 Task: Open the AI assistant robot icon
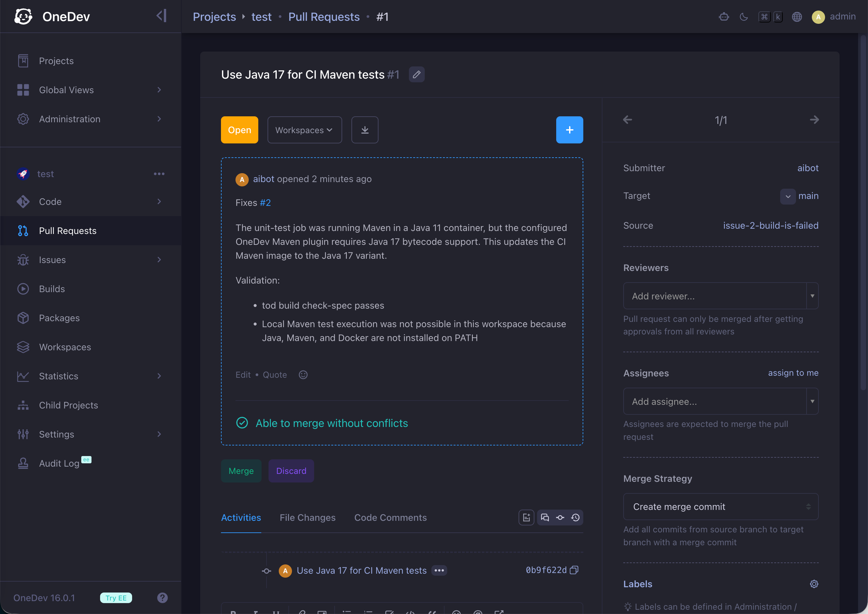point(724,17)
